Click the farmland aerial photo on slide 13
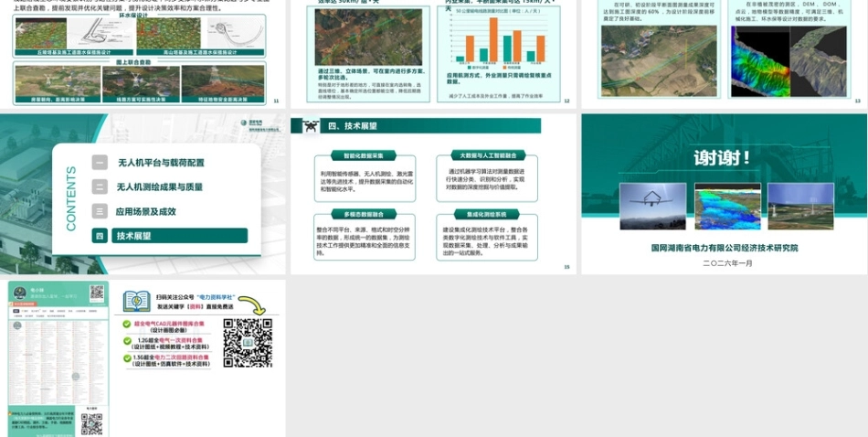 pos(659,61)
